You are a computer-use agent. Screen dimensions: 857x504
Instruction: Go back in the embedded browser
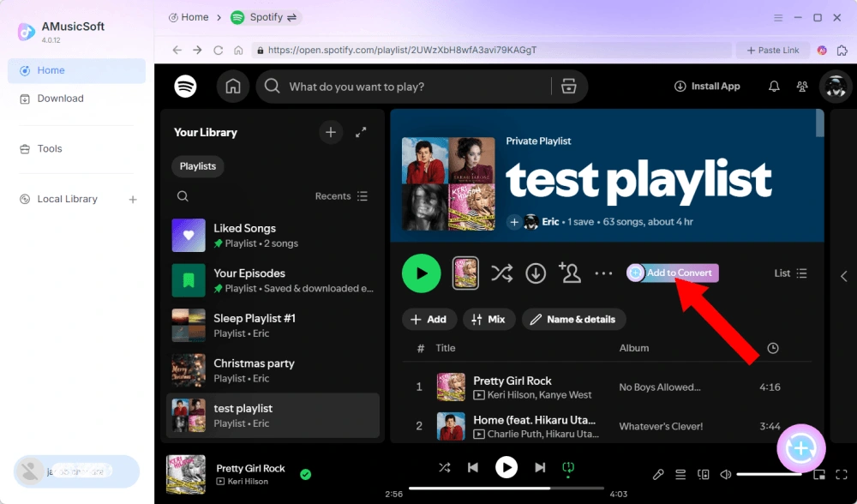tap(177, 51)
